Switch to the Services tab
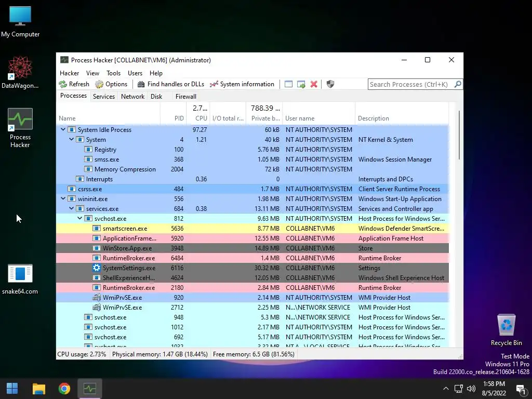Screen dimensions: 532x399 point(104,96)
